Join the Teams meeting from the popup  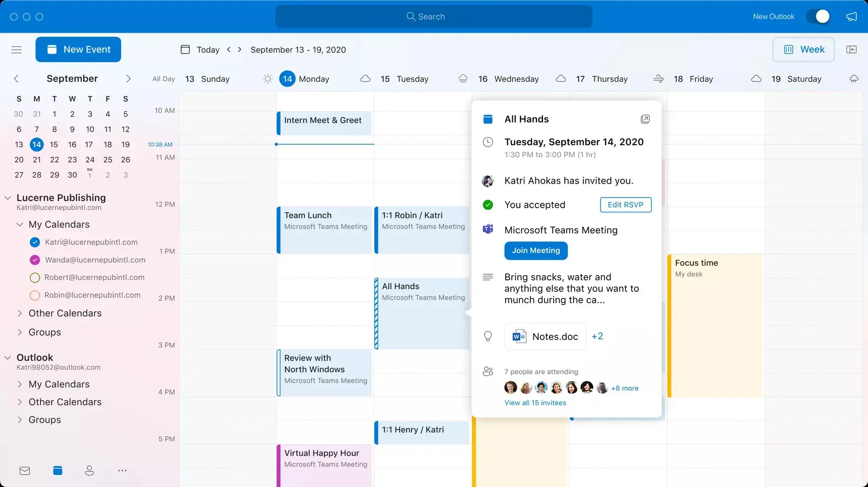click(x=535, y=251)
